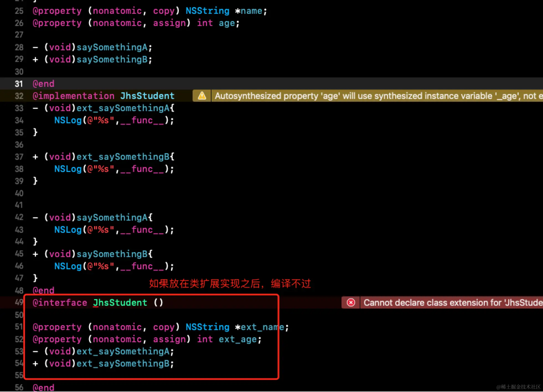Click line number 32 in gutter
Viewport: 543px width, 392px height.
[x=19, y=96]
